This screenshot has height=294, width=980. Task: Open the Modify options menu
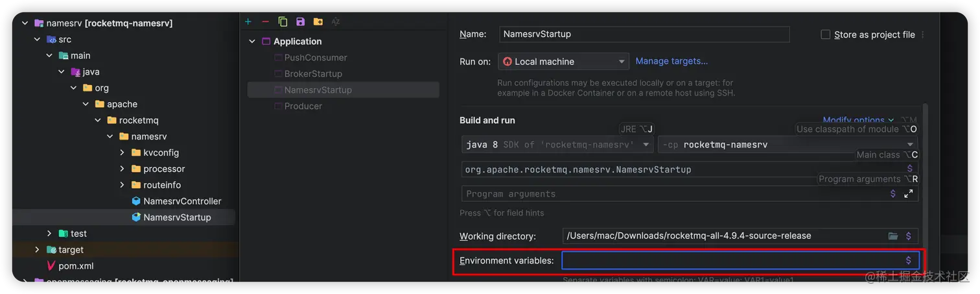(858, 120)
